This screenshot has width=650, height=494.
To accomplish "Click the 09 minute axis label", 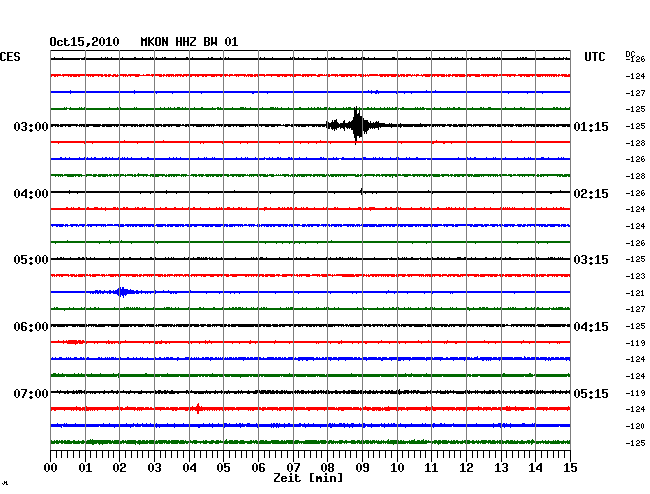I will pyautogui.click(x=362, y=468).
